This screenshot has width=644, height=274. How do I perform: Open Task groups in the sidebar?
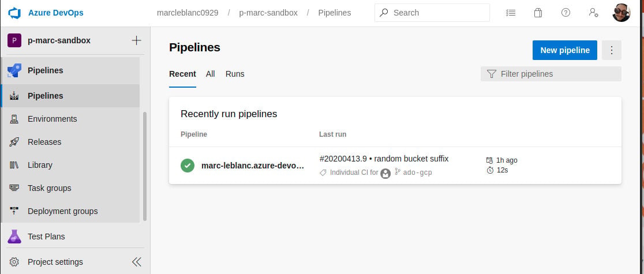click(70, 187)
